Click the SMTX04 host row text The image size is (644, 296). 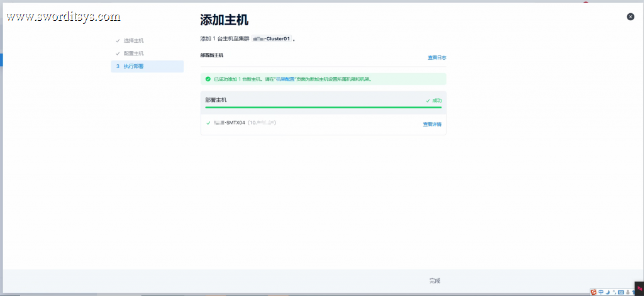point(245,123)
